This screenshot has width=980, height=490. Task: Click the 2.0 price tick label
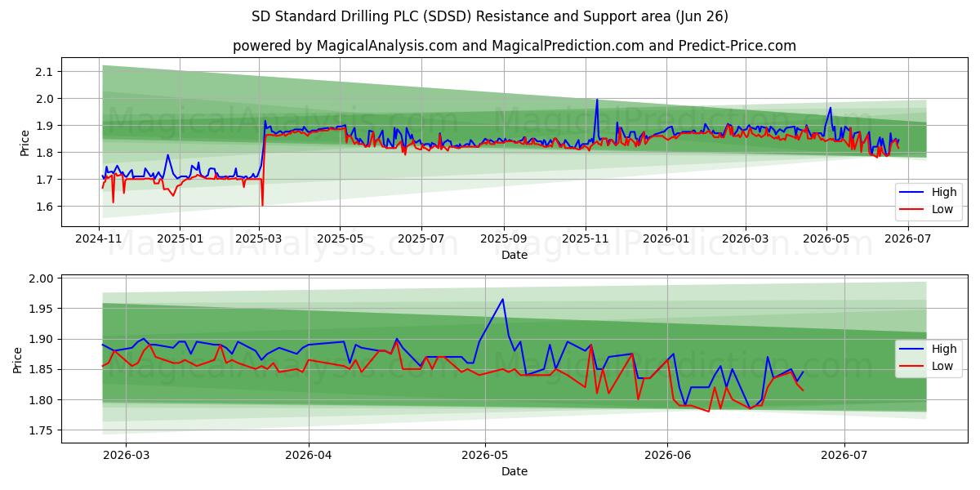[x=45, y=99]
